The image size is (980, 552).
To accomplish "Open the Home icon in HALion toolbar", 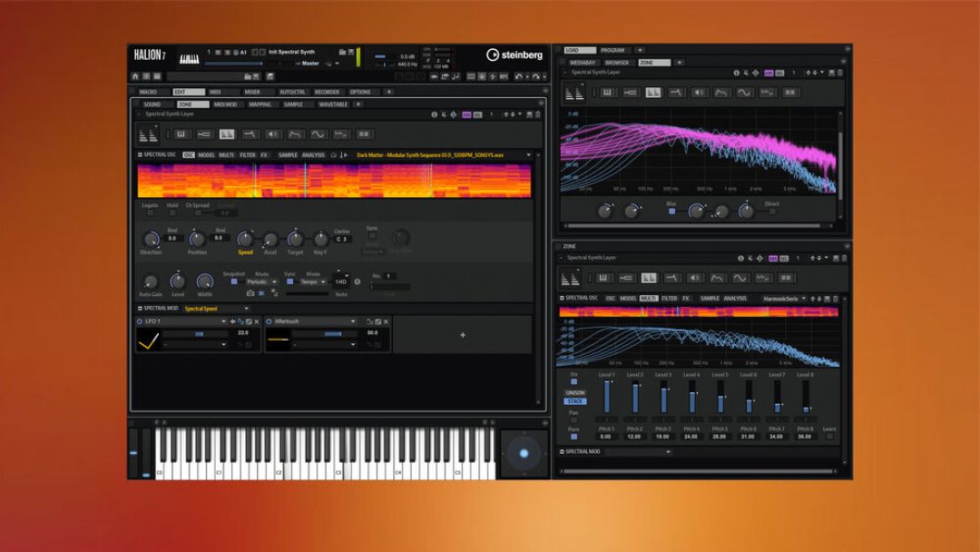I will tap(135, 76).
